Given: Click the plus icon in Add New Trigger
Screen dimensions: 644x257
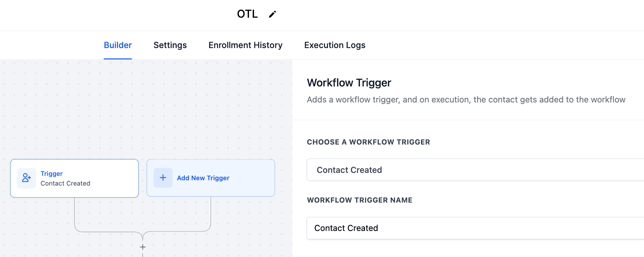Looking at the screenshot, I should click(163, 178).
